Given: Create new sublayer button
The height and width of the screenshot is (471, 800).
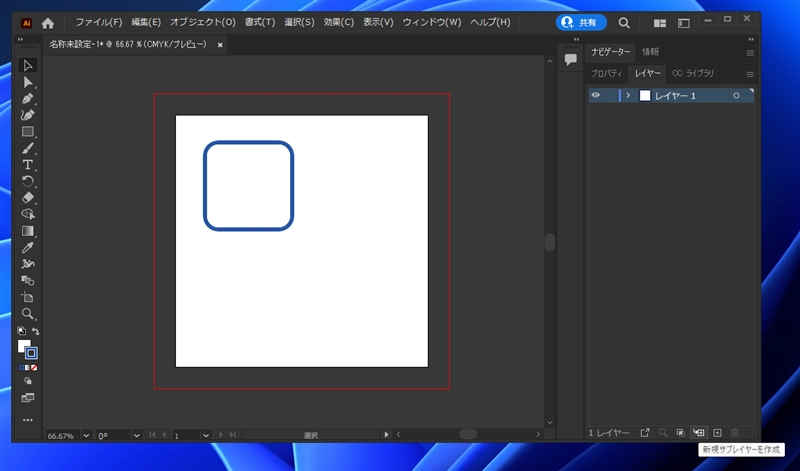Looking at the screenshot, I should (698, 433).
